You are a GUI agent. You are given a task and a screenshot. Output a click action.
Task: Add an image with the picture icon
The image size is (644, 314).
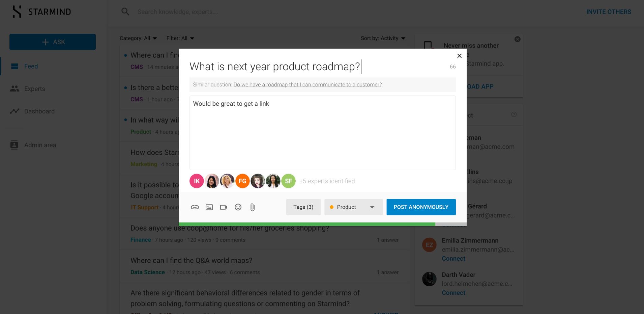point(209,207)
